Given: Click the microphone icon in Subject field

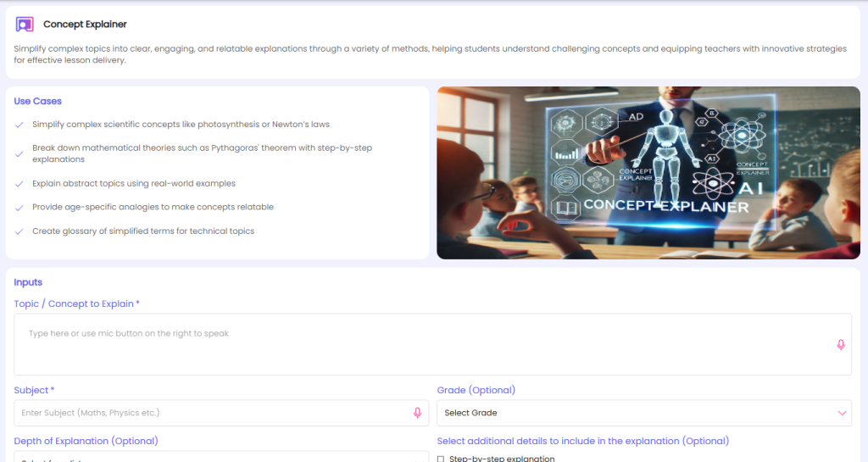Looking at the screenshot, I should (x=417, y=413).
